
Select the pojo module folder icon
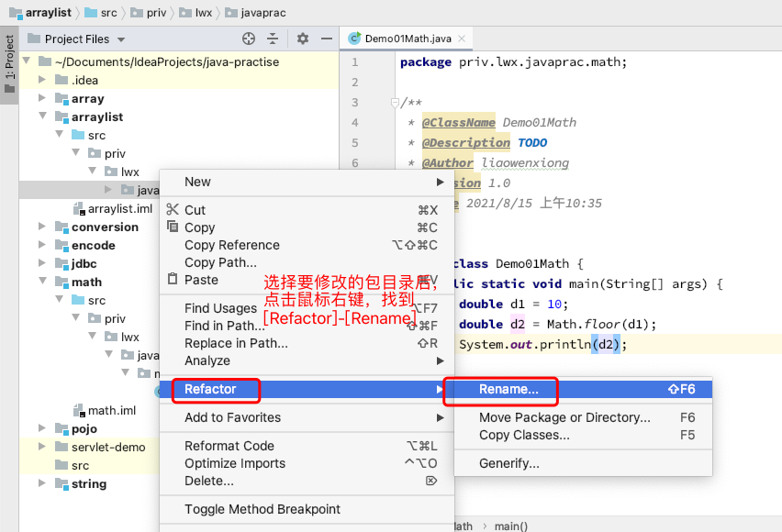point(61,428)
